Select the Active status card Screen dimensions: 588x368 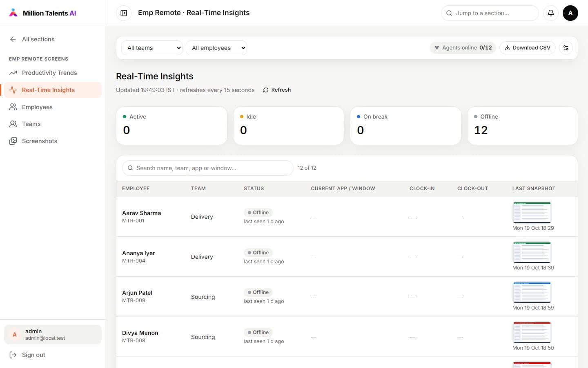tap(171, 126)
